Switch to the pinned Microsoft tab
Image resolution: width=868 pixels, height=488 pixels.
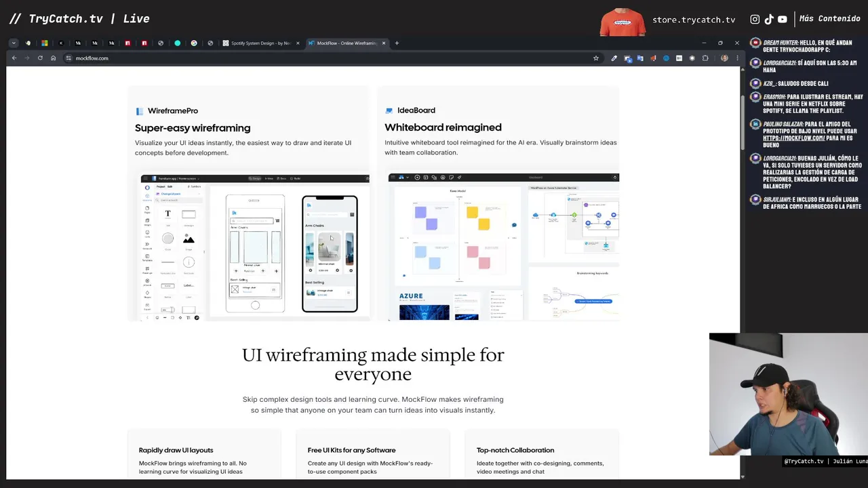coord(45,43)
